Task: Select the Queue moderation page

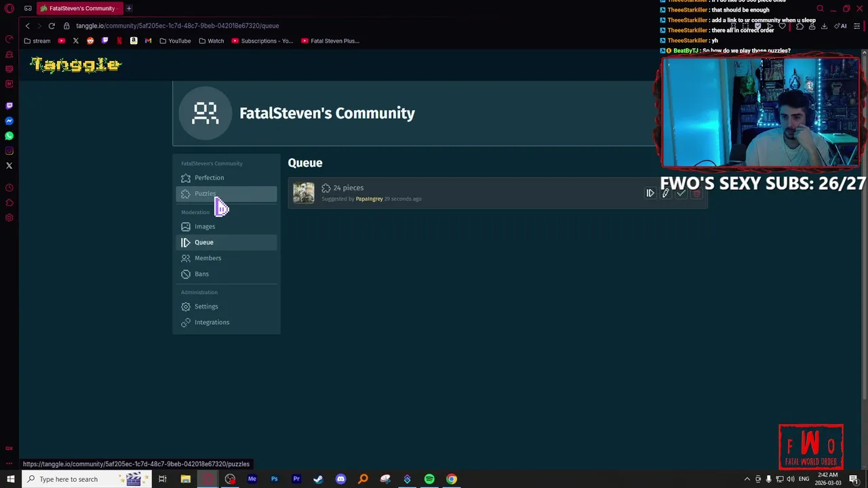Action: pyautogui.click(x=226, y=242)
